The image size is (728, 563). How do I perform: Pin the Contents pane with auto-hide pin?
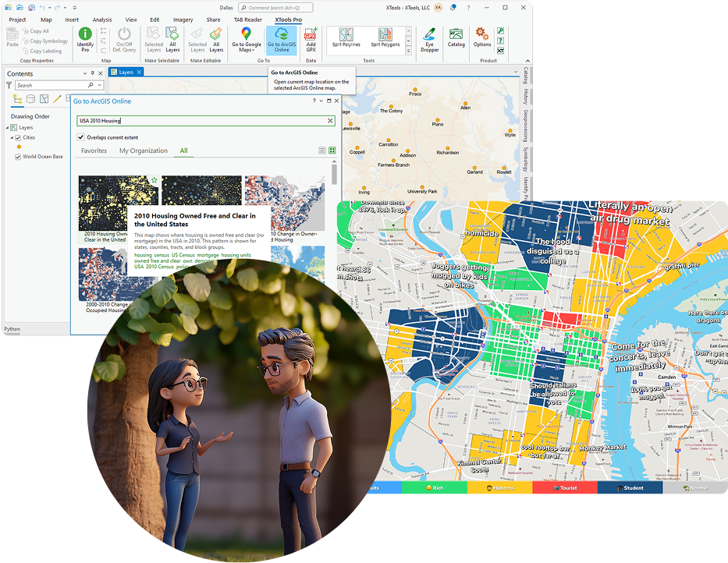point(92,73)
